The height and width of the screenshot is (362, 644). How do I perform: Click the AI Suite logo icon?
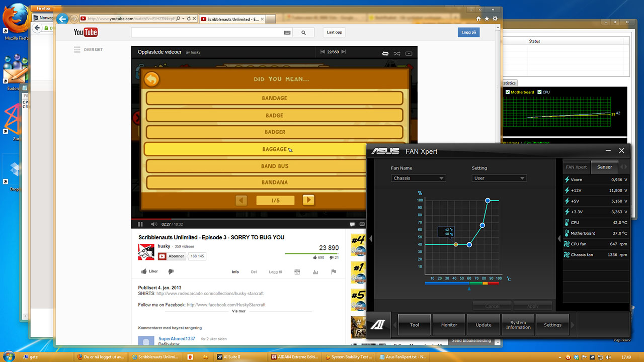pyautogui.click(x=378, y=325)
